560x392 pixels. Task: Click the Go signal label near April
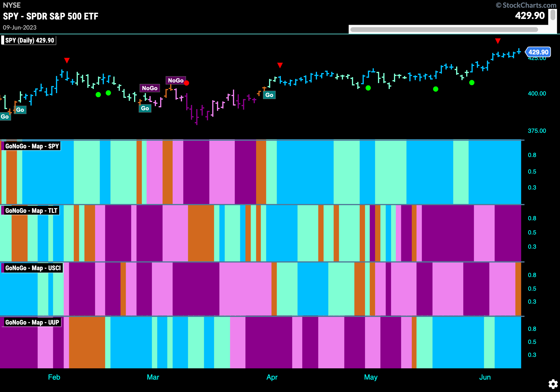click(x=269, y=95)
